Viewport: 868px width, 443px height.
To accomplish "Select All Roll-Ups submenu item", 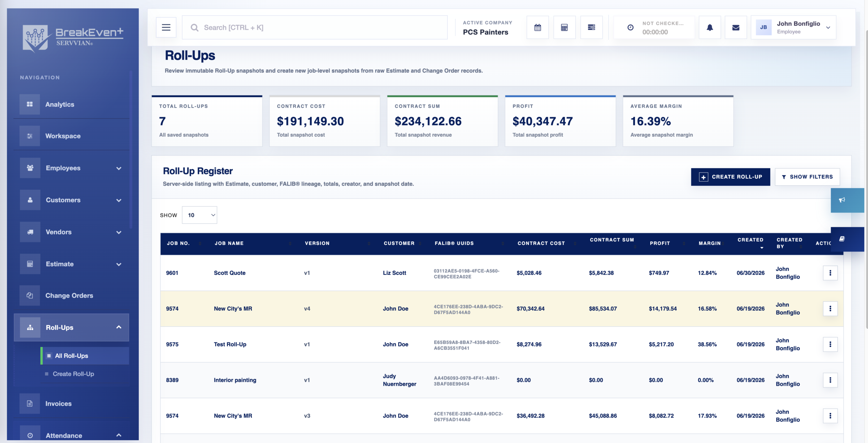I will [x=85, y=356].
